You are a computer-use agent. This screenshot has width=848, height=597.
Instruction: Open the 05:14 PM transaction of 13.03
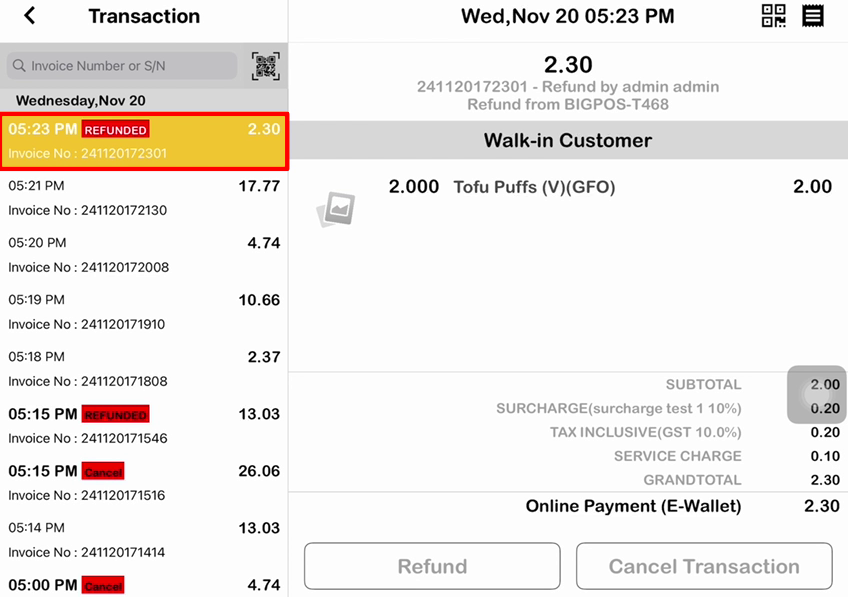[x=144, y=540]
